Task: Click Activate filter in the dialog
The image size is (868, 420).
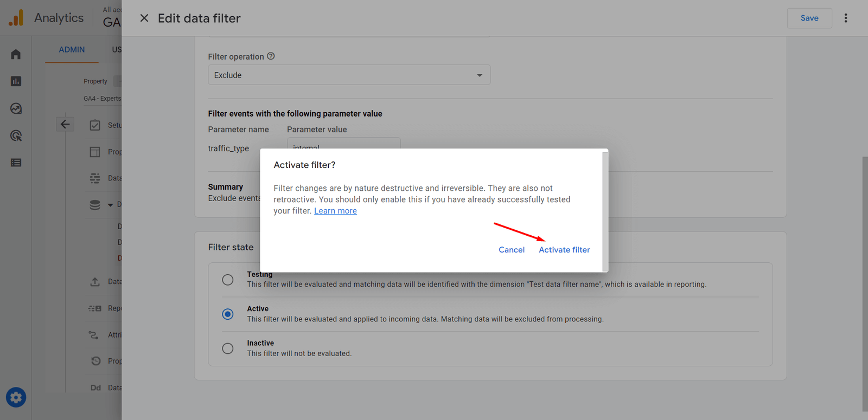Action: pyautogui.click(x=564, y=250)
